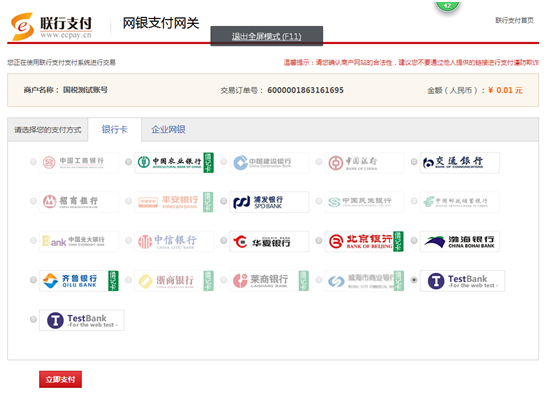Image resolution: width=557 pixels, height=417 pixels.
Task: Click the China Construction Bank logo
Action: coord(269,162)
